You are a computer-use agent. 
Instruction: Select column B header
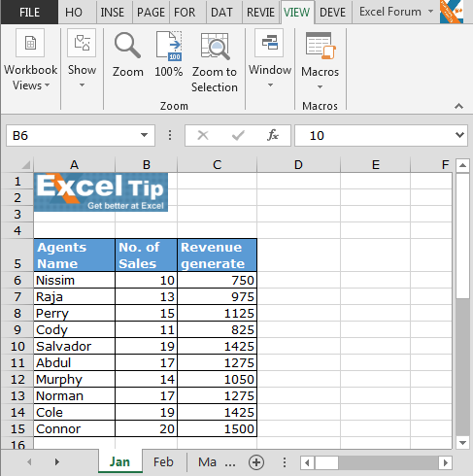[147, 165]
